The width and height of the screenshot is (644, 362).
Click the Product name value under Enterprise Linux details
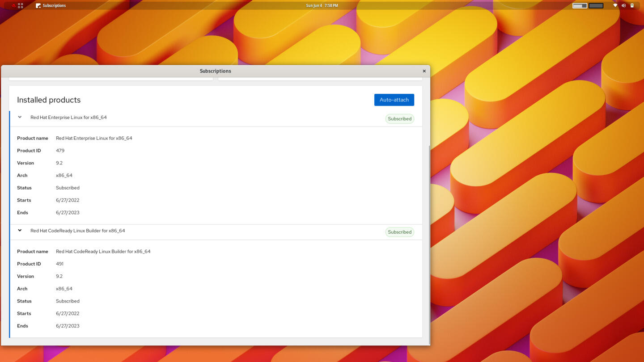click(x=94, y=138)
